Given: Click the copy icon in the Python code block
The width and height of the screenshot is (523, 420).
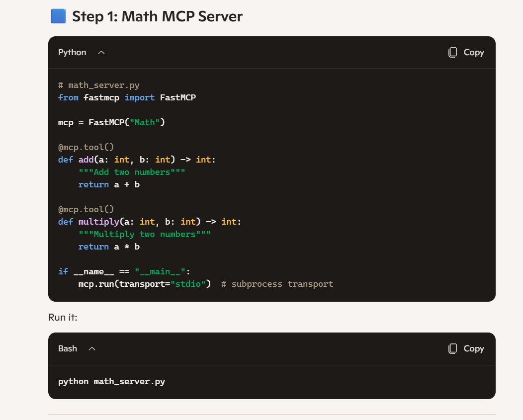Looking at the screenshot, I should point(452,52).
